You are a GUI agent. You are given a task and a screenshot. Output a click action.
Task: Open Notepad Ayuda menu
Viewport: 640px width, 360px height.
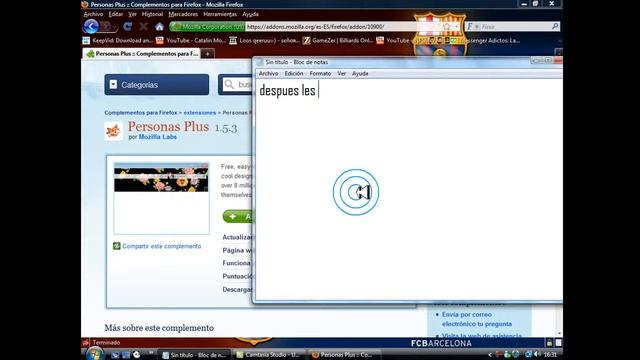[360, 73]
